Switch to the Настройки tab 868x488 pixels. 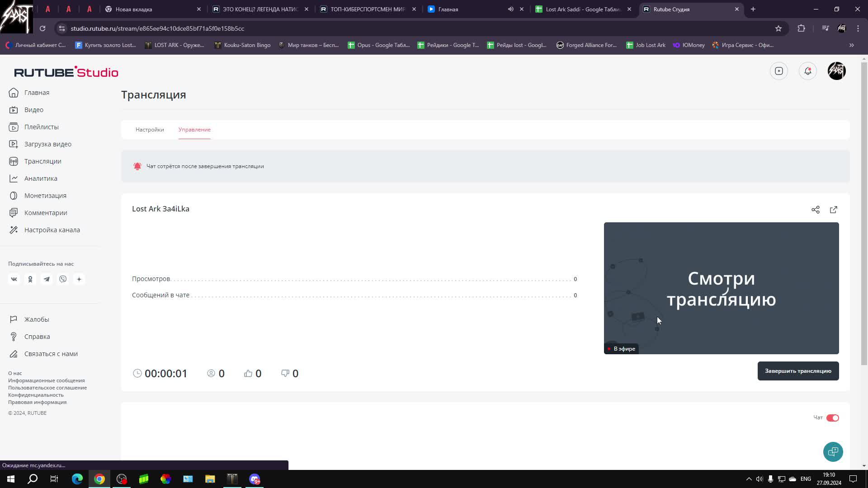150,130
